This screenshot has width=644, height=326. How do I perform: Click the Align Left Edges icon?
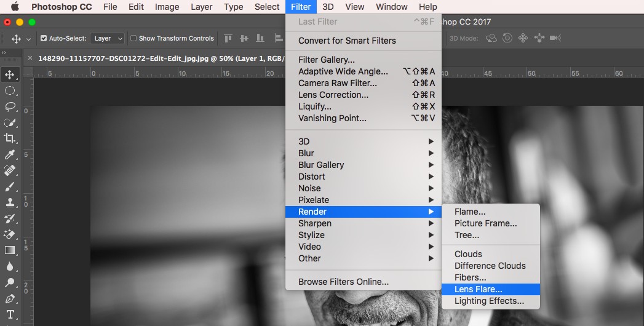279,38
